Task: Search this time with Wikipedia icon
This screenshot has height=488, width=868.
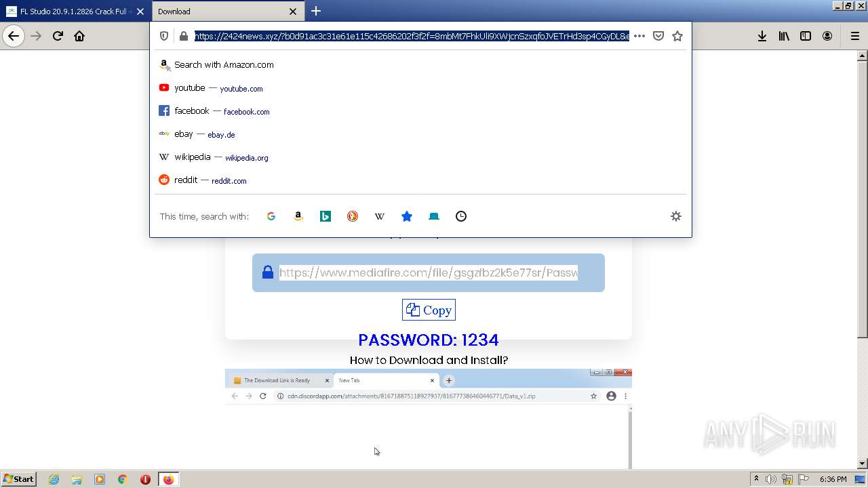Action: 380,216
